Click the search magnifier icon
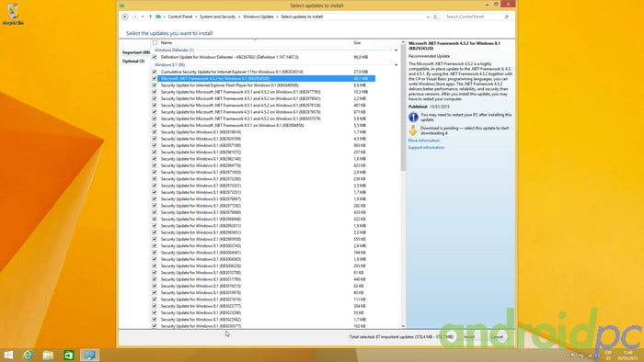 (x=506, y=17)
